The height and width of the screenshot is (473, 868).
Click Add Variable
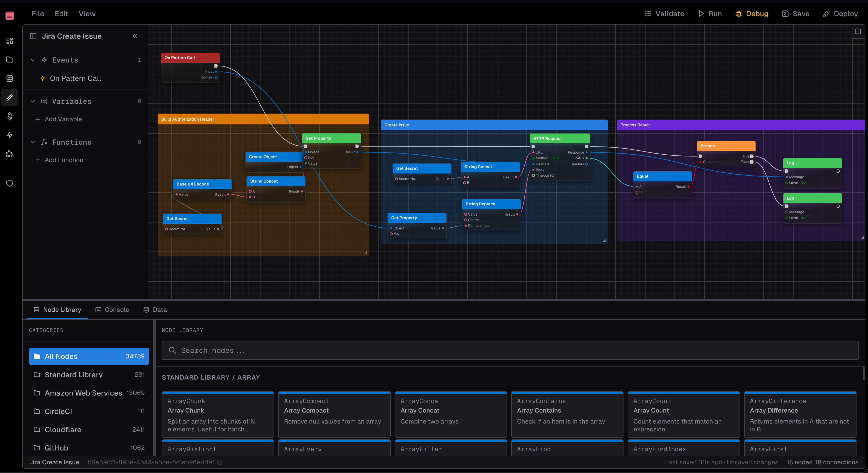[x=59, y=119]
